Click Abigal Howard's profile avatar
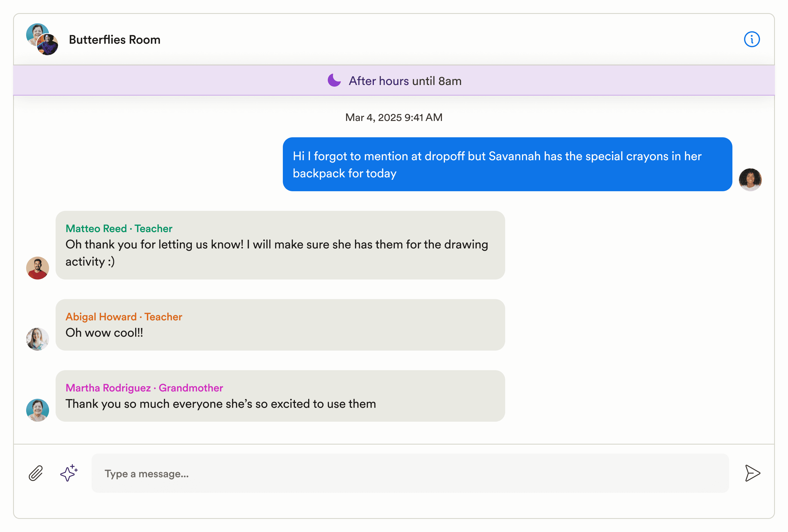This screenshot has height=532, width=788. (x=38, y=339)
